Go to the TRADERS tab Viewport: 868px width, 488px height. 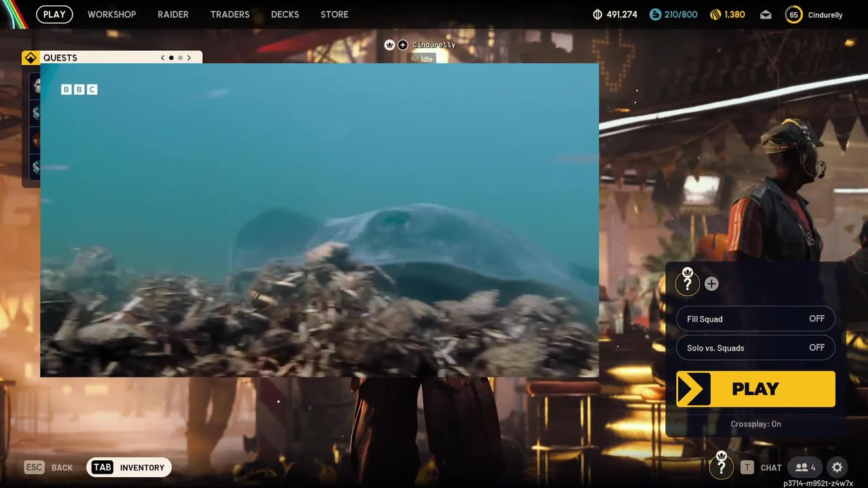[230, 14]
